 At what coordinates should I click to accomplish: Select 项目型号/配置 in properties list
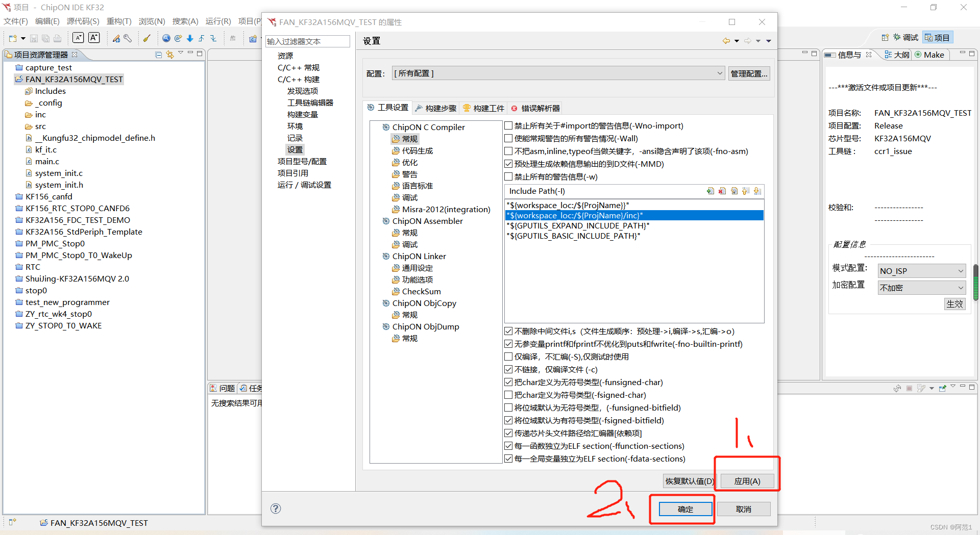click(x=302, y=161)
